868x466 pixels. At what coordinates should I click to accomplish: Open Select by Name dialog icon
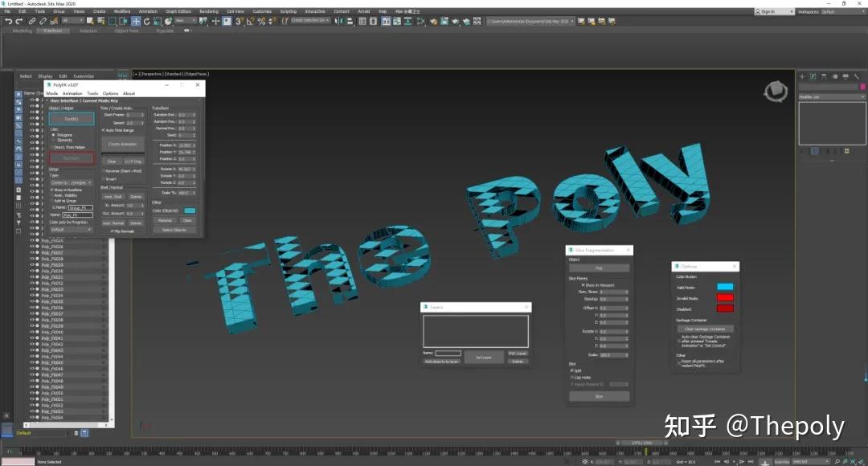[x=101, y=20]
